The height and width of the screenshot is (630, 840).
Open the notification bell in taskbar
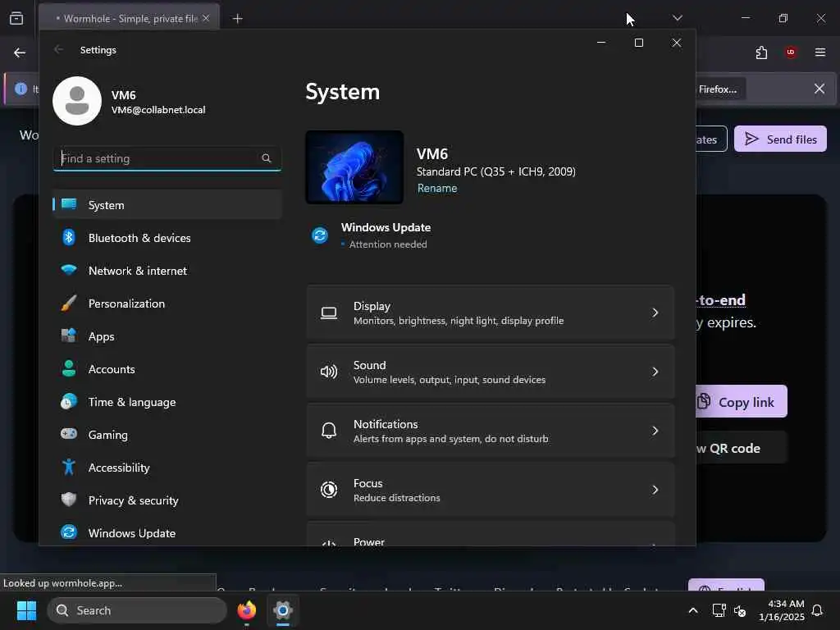tap(817, 610)
